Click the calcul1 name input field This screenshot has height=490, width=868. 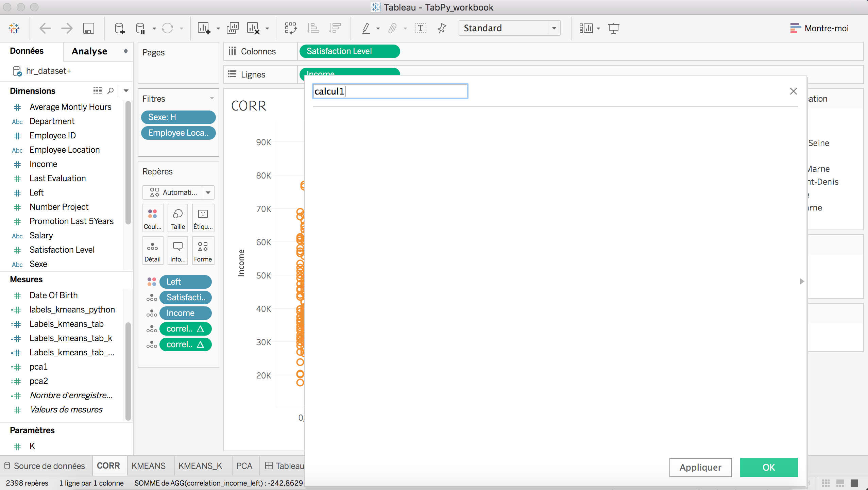[x=390, y=91]
